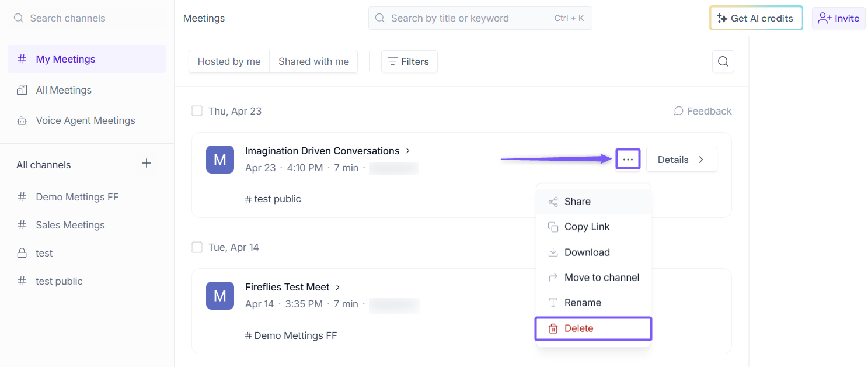Select Delete from the context menu
868x367 pixels.
tap(594, 328)
